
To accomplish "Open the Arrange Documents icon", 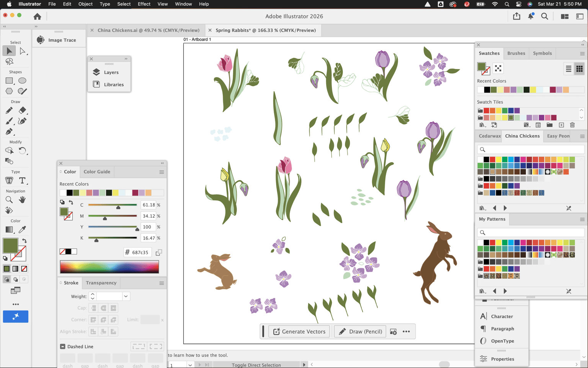I will click(565, 16).
